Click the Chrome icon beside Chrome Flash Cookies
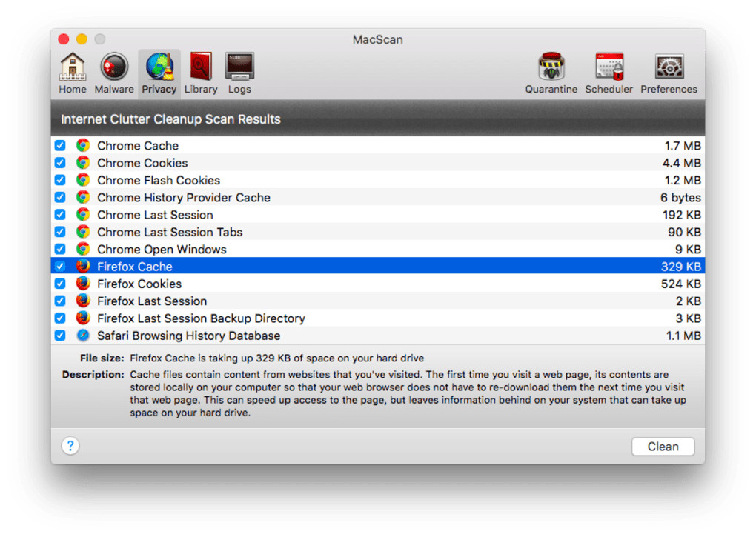Image resolution: width=756 pixels, height=537 pixels. tap(83, 180)
